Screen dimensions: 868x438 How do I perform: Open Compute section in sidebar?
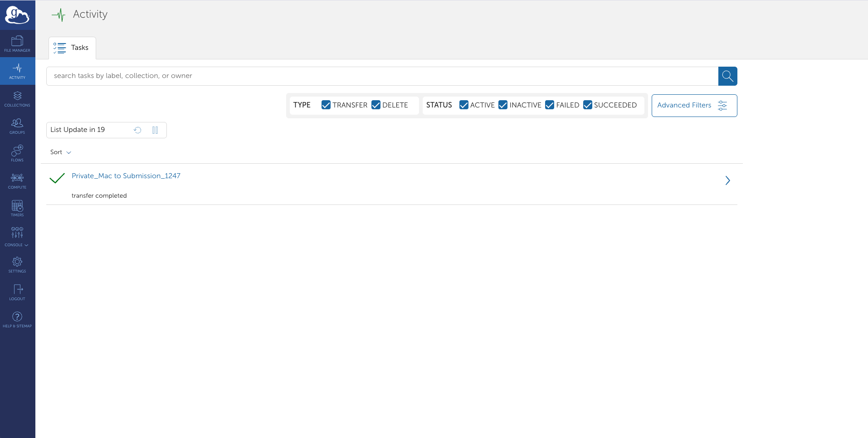(x=17, y=181)
